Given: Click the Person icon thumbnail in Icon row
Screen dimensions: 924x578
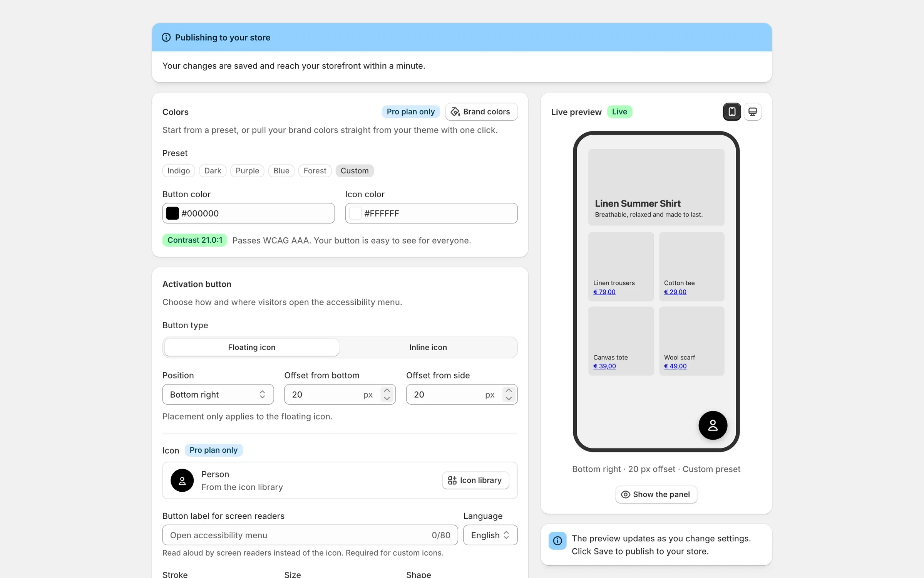Looking at the screenshot, I should [182, 480].
